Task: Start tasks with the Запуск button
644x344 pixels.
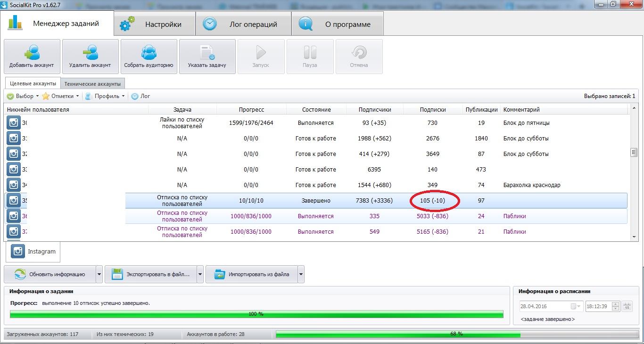Action: coord(261,57)
